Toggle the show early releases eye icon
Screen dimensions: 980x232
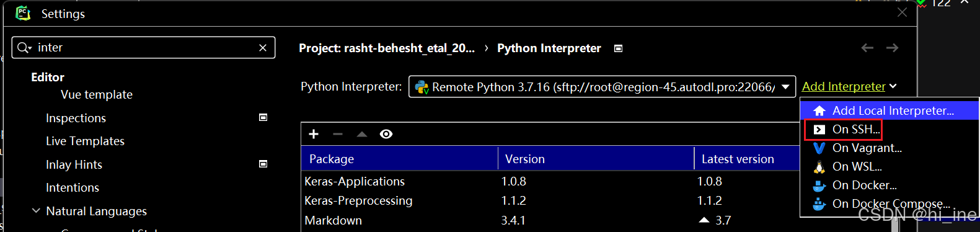386,134
